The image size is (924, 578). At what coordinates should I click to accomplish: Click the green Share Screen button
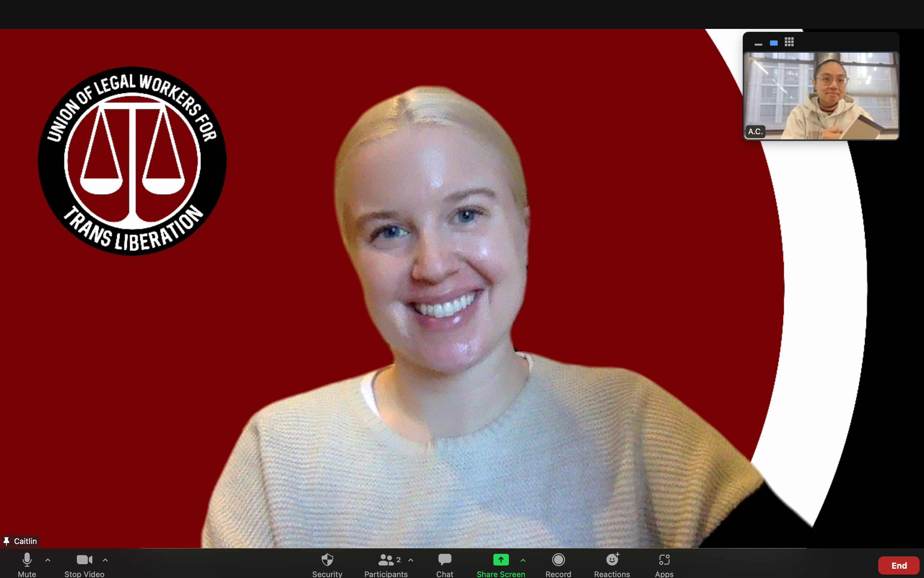point(501,565)
